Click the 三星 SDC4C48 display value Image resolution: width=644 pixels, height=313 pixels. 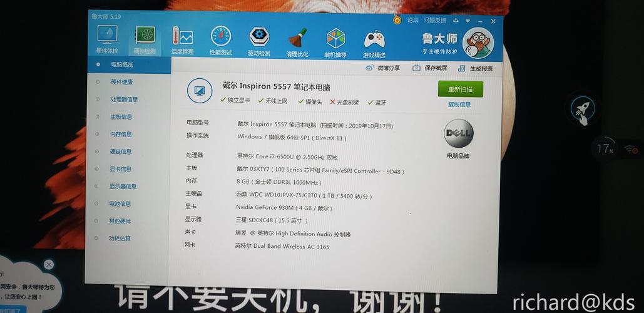point(272,220)
